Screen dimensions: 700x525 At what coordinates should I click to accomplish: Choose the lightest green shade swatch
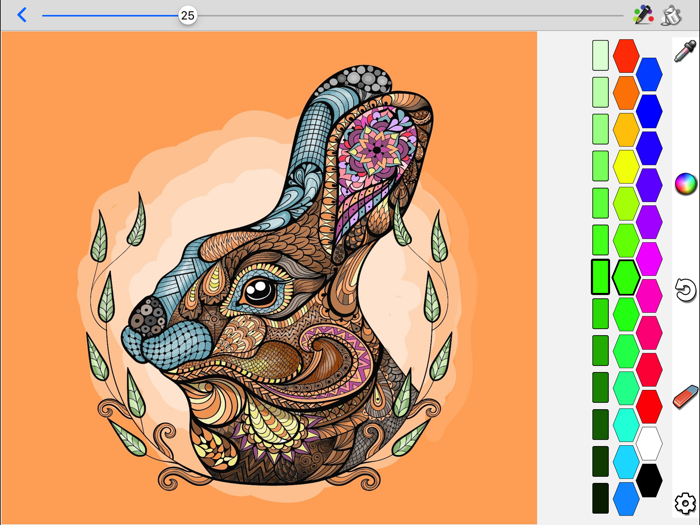(x=600, y=55)
